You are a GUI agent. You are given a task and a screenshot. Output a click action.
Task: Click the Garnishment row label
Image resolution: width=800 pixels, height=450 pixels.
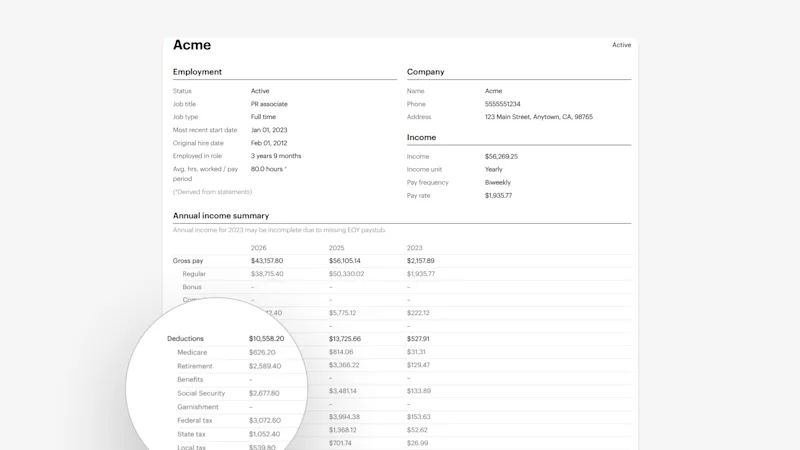(198, 407)
